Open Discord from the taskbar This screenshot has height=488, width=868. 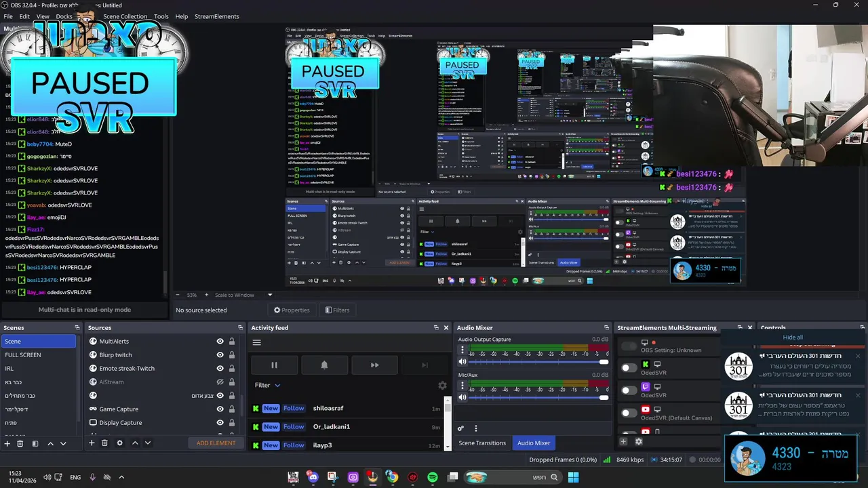click(313, 477)
